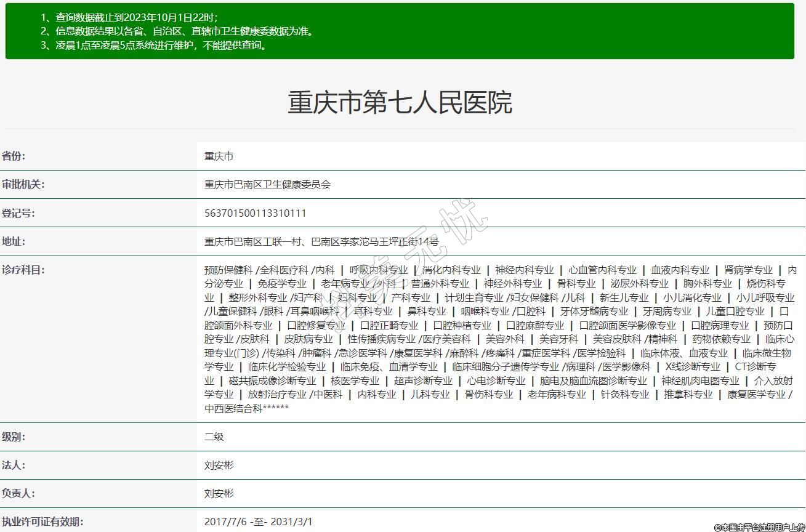Click the green notice line about 2023年10月1日22时
The height and width of the screenshot is (532, 806).
tap(129, 17)
